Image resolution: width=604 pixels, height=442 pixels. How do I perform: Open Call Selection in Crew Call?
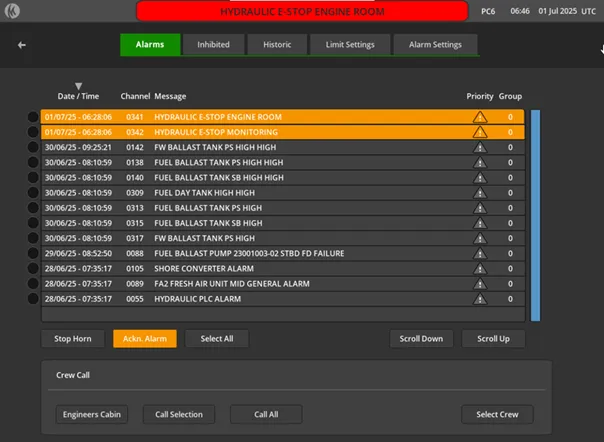click(179, 414)
